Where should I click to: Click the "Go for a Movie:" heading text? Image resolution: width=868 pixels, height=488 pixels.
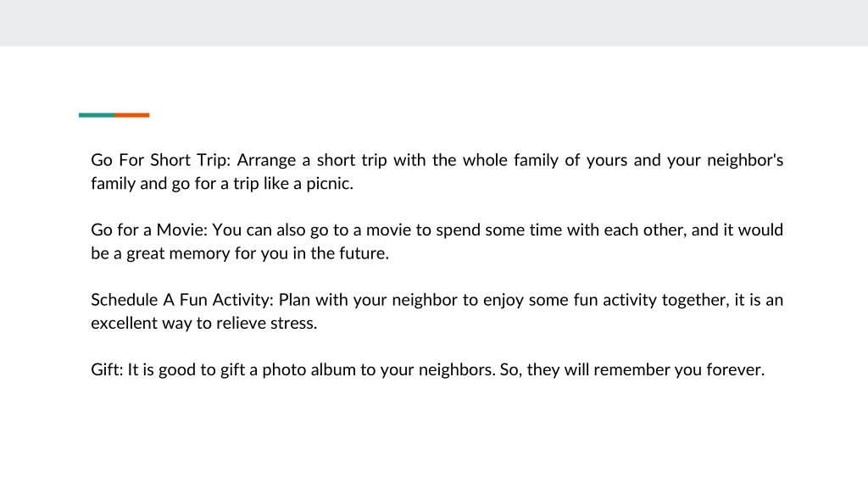coord(149,230)
